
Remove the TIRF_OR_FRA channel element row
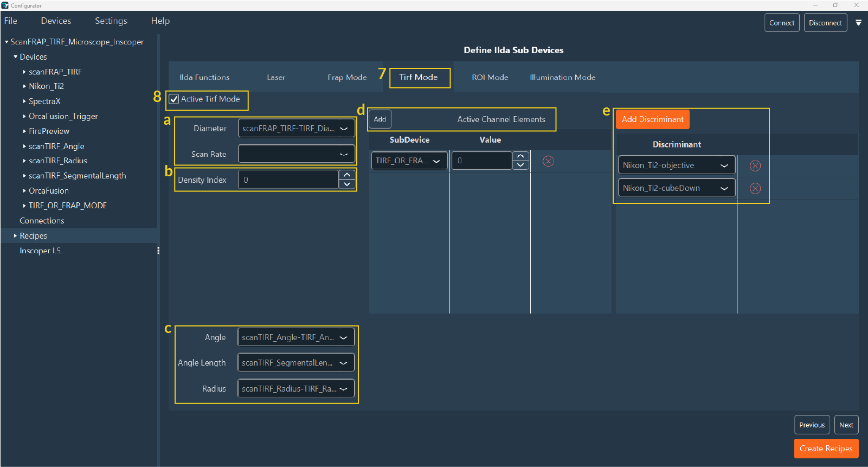coord(548,161)
